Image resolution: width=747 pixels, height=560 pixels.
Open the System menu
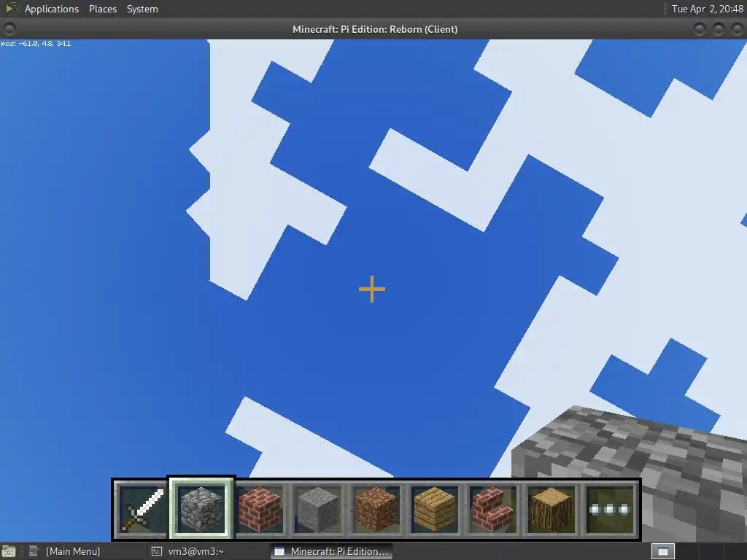point(142,9)
